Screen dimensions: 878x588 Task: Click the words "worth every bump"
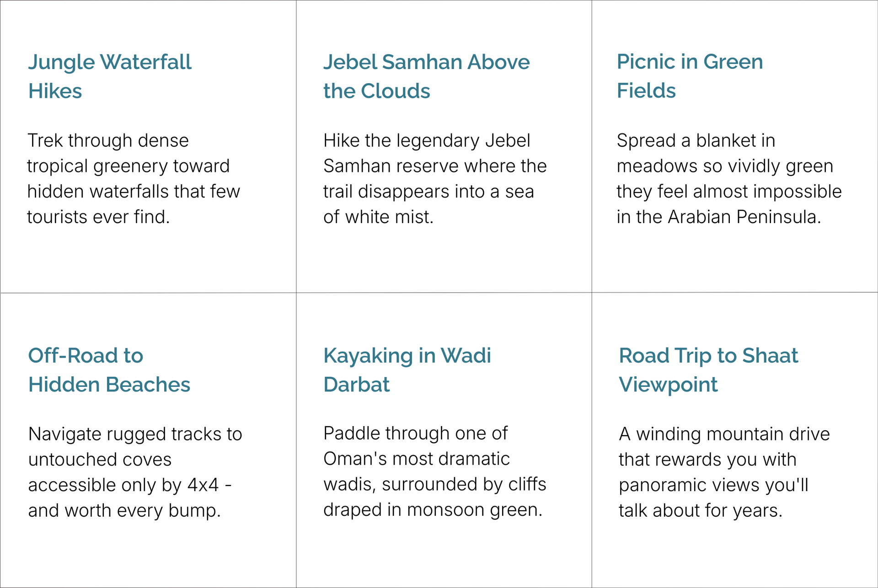pyautogui.click(x=143, y=511)
